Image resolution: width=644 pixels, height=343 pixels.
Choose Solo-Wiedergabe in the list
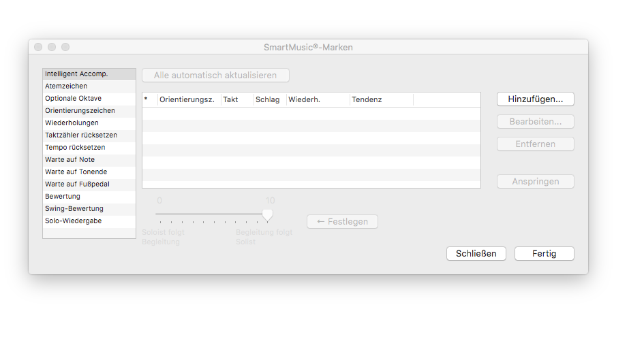click(x=89, y=221)
